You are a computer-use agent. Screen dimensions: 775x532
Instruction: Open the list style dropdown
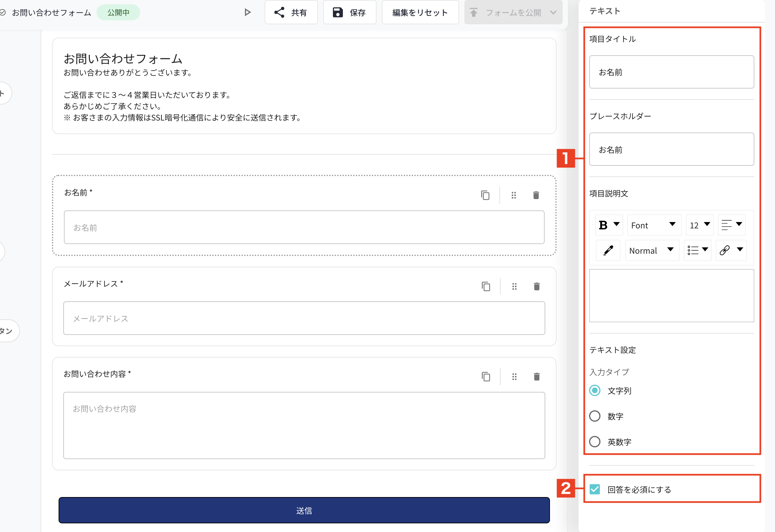point(698,250)
